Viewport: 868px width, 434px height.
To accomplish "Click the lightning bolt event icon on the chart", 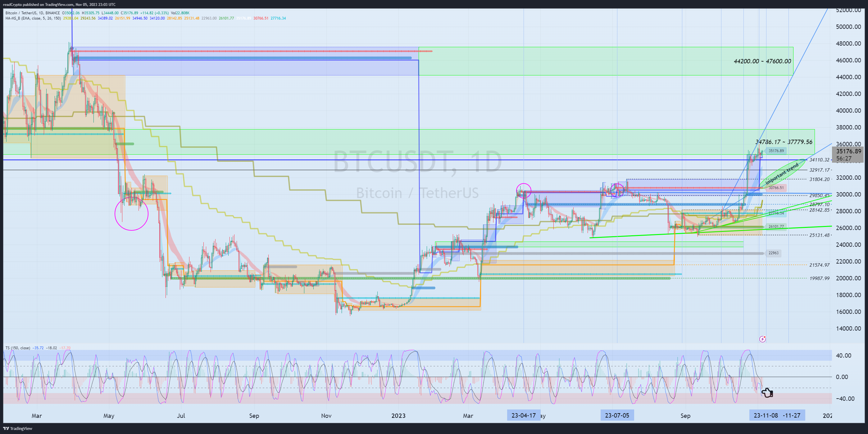I will point(762,339).
